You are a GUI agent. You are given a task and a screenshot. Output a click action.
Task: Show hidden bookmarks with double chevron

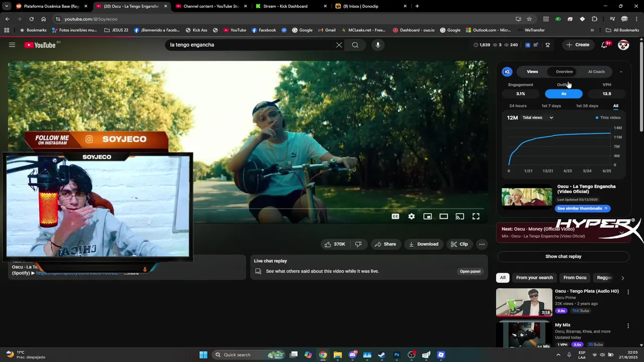pyautogui.click(x=592, y=30)
